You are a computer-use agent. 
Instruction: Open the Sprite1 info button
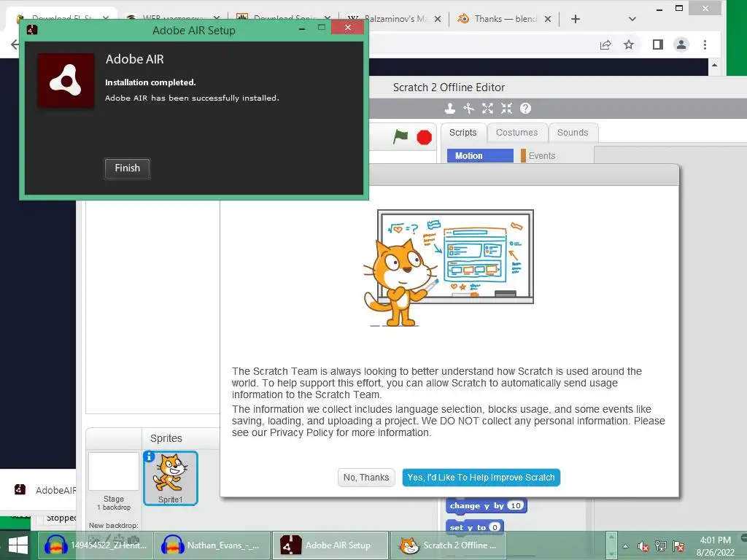149,456
